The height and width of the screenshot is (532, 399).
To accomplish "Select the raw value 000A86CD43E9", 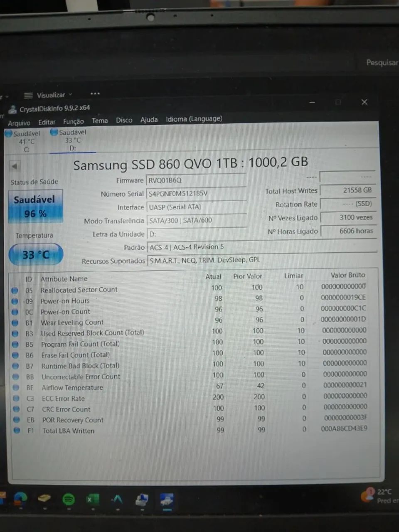I will (344, 428).
